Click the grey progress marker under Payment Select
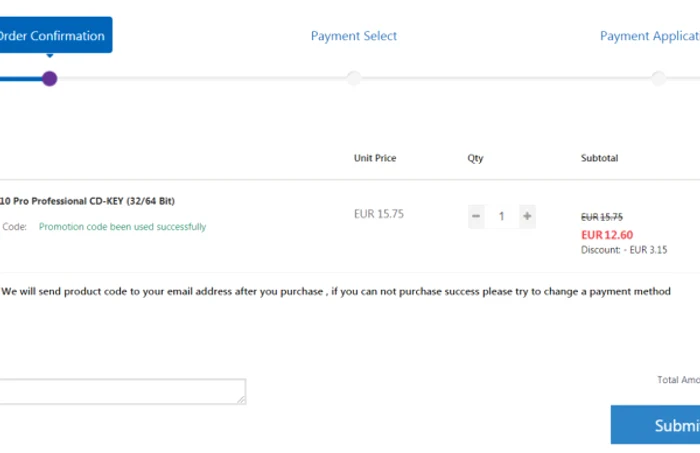Image resolution: width=700 pixels, height=453 pixels. (354, 78)
